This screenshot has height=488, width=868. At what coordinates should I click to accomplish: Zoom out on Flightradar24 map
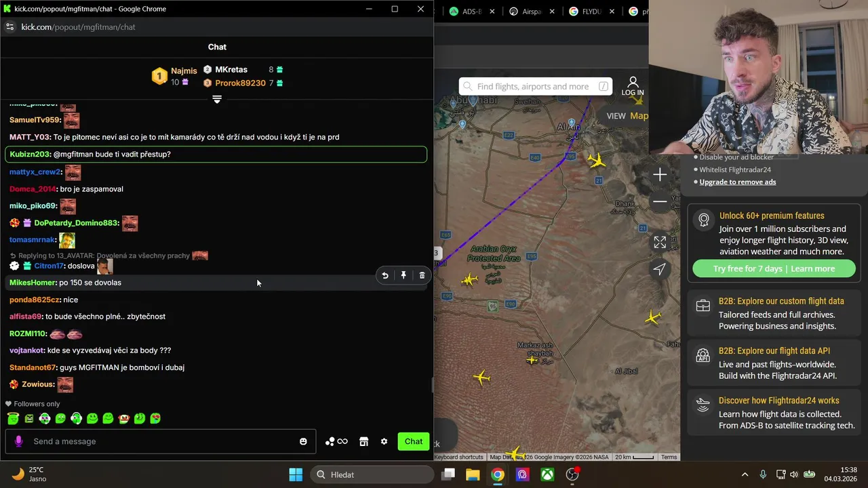point(660,201)
